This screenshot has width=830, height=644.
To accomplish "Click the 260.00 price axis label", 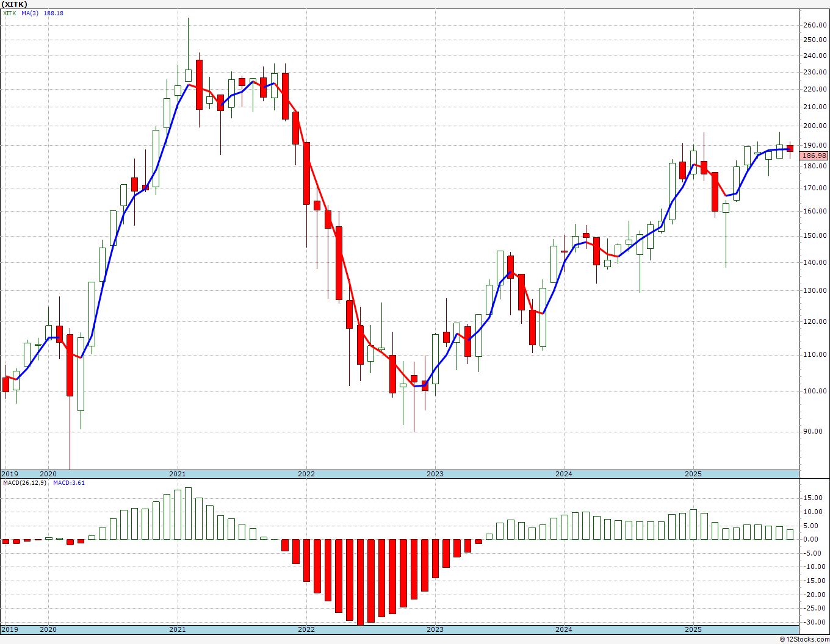I will coord(815,25).
